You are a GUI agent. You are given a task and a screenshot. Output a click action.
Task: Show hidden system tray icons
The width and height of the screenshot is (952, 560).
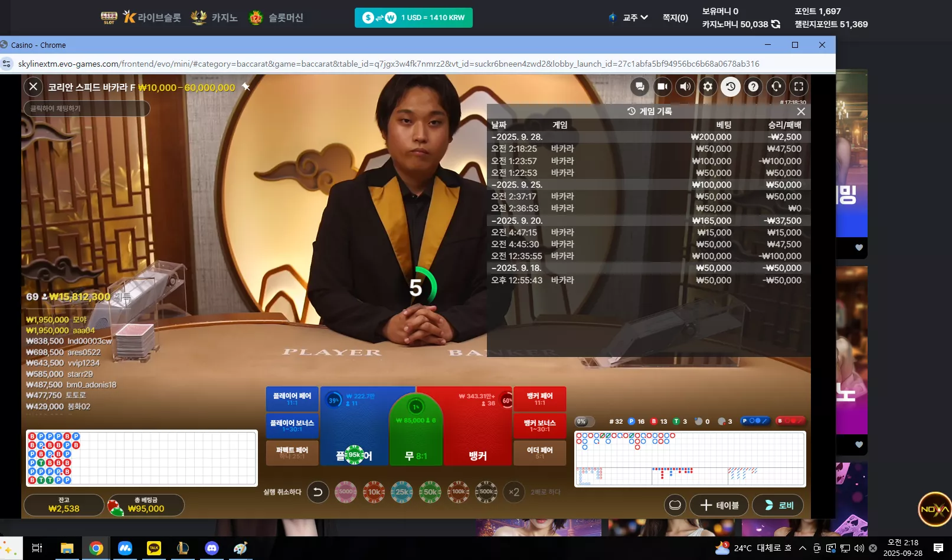[803, 548]
